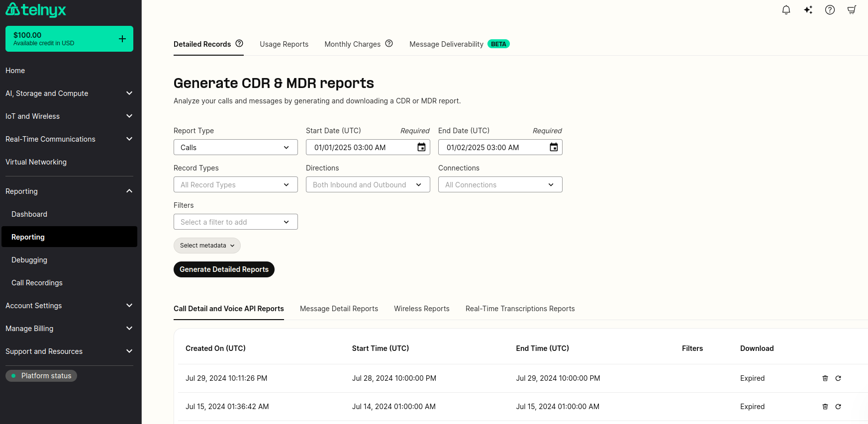868x424 pixels.
Task: Delete the Jul 29, 2024 report with the trash icon
Action: pyautogui.click(x=825, y=378)
